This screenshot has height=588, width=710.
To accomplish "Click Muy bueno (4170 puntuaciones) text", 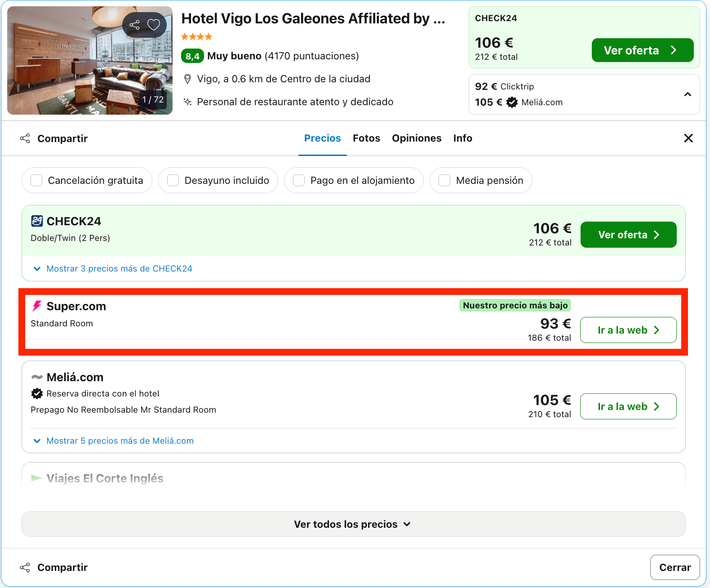I will coord(283,56).
